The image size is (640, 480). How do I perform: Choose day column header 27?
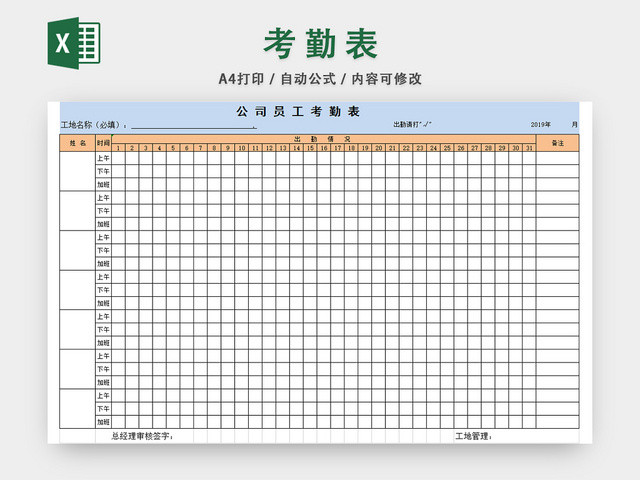[x=475, y=148]
